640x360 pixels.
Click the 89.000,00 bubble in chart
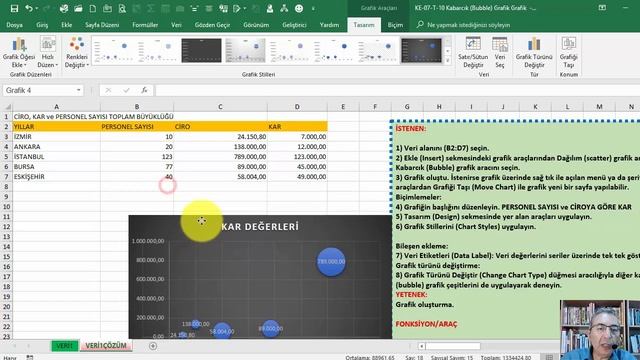click(271, 328)
